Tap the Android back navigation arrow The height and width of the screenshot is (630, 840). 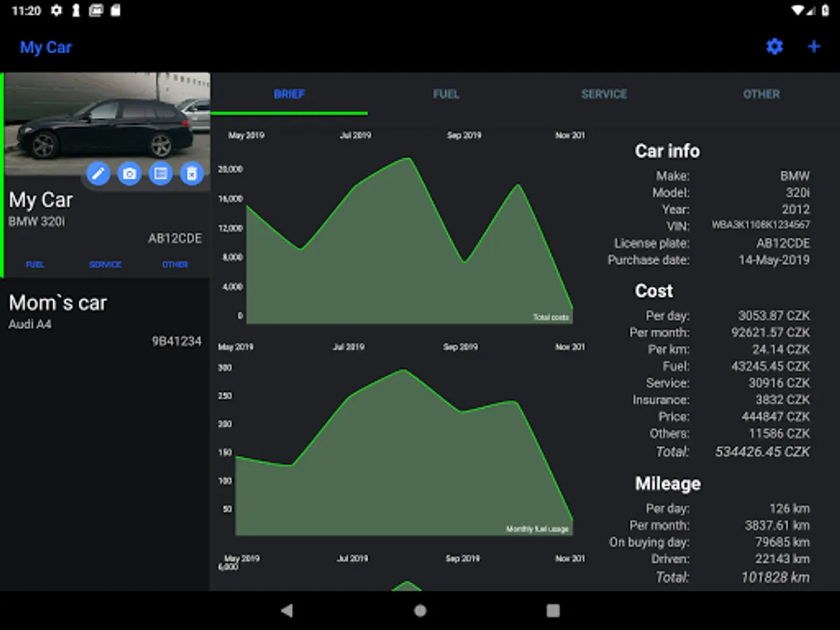[x=286, y=610]
